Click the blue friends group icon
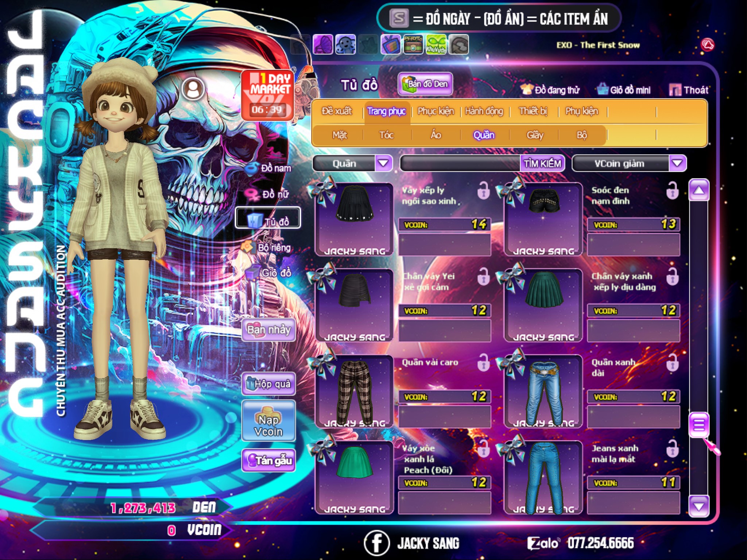Image resolution: width=747 pixels, height=560 pixels. pos(345,45)
